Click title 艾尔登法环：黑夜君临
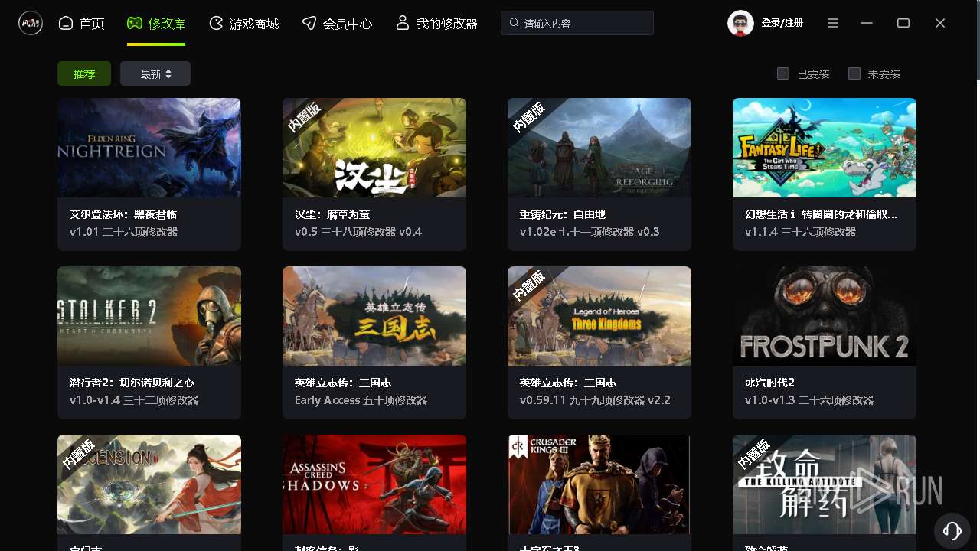 [x=123, y=214]
